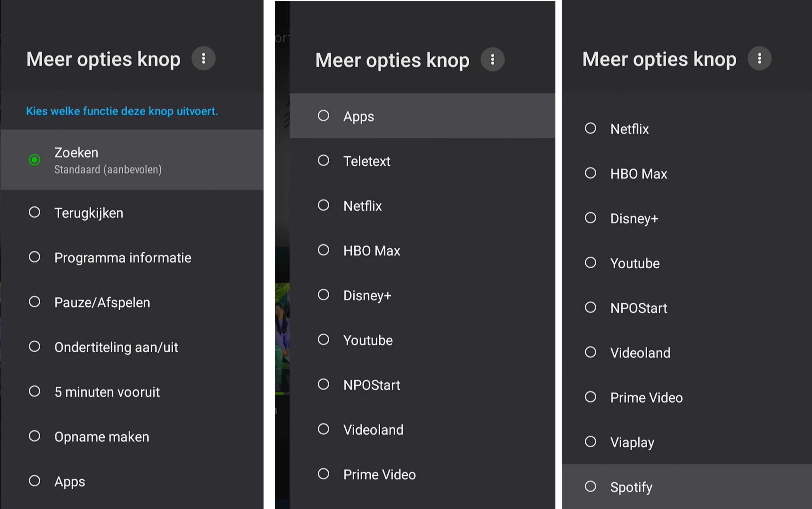
Task: Click the three-dot icon above the Teletext list
Action: click(492, 60)
